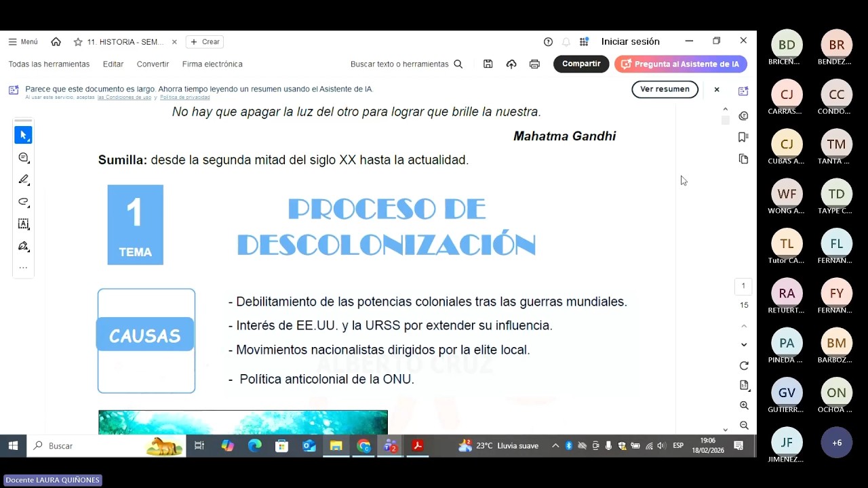Click the cloud upload icon

(x=511, y=64)
